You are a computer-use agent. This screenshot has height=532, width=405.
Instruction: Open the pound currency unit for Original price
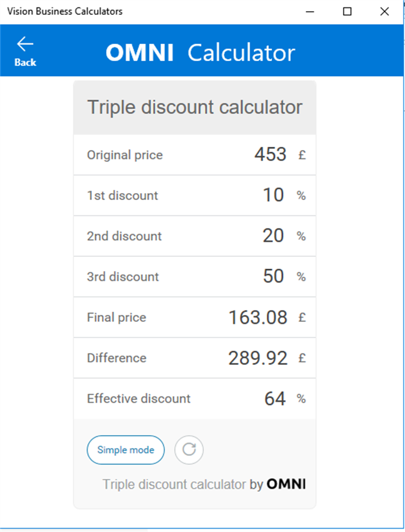point(302,155)
